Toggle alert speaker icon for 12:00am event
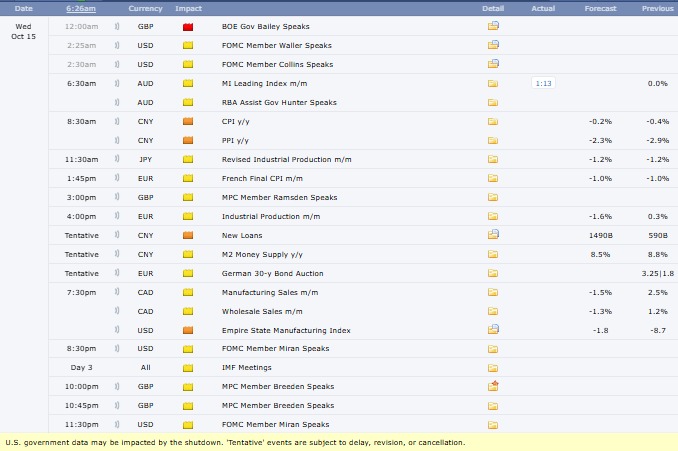This screenshot has height=451, width=678. 118,26
